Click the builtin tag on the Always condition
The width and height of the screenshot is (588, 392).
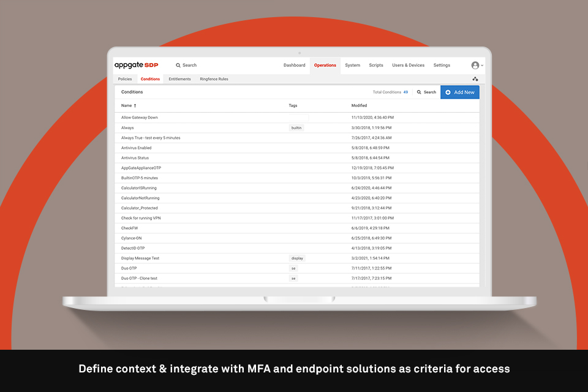pyautogui.click(x=296, y=127)
